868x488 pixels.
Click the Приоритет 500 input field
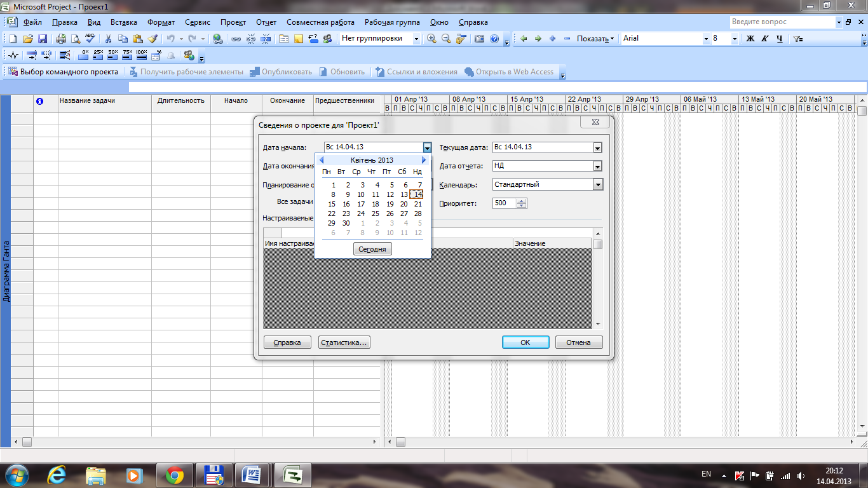[505, 203]
